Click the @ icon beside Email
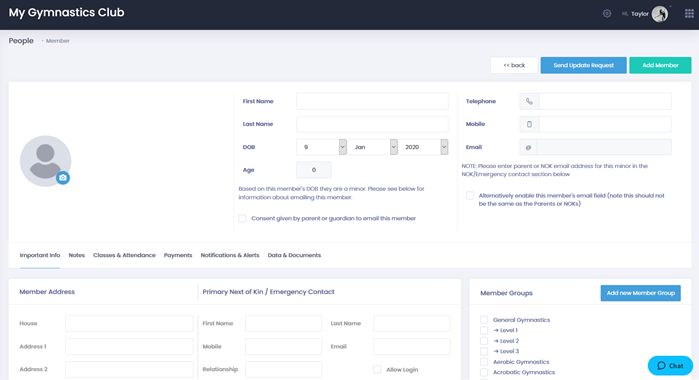The image size is (699, 380). [528, 147]
